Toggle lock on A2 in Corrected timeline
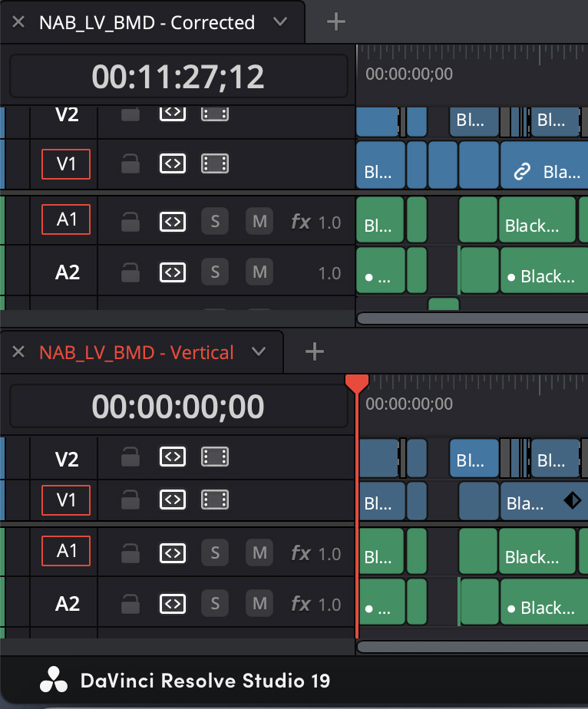The width and height of the screenshot is (588, 709). pyautogui.click(x=130, y=272)
